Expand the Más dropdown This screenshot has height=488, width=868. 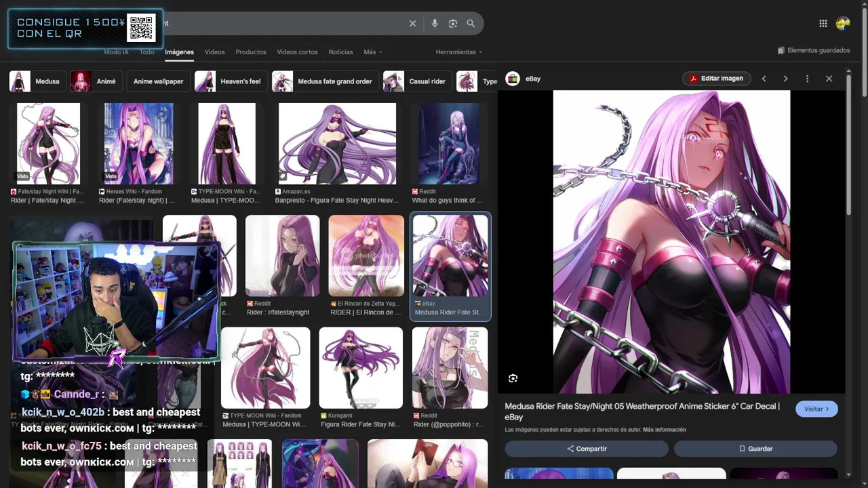point(372,52)
